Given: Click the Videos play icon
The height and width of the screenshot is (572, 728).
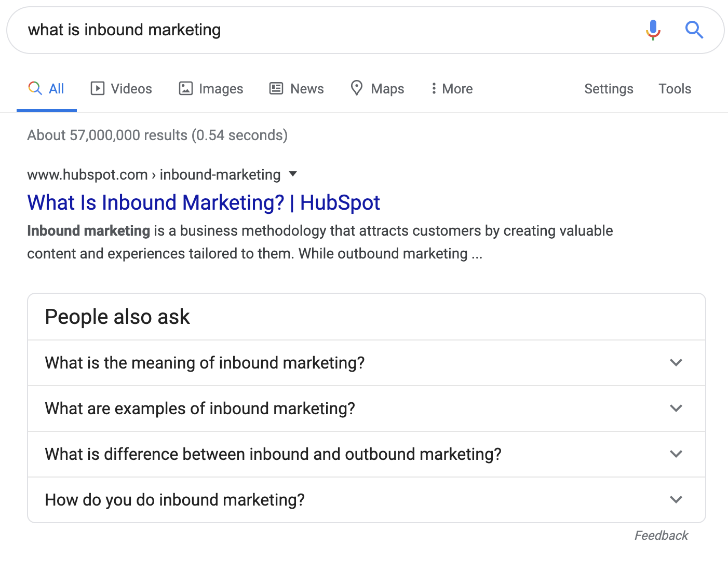Looking at the screenshot, I should 97,89.
